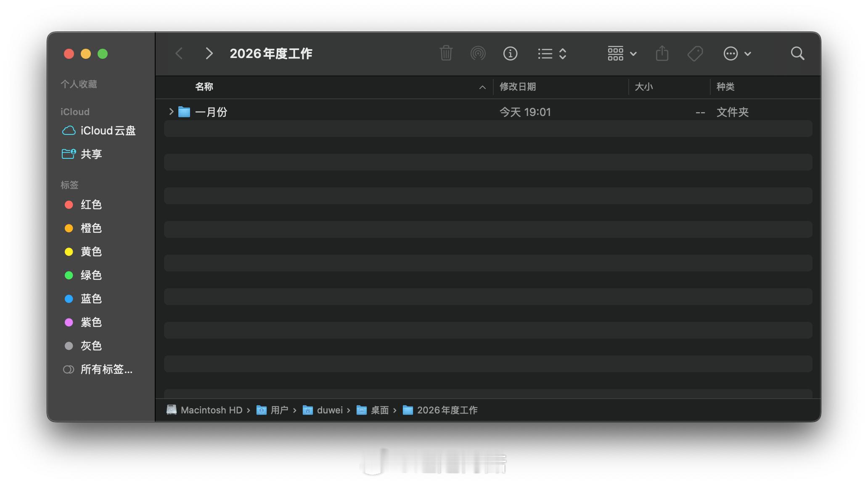Image resolution: width=868 pixels, height=484 pixels.
Task: Sort by the 修改日期 column header
Action: click(518, 87)
